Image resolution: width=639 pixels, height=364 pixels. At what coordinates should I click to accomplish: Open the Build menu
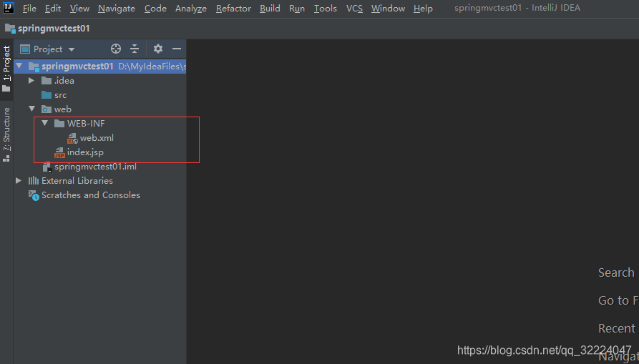(x=270, y=8)
